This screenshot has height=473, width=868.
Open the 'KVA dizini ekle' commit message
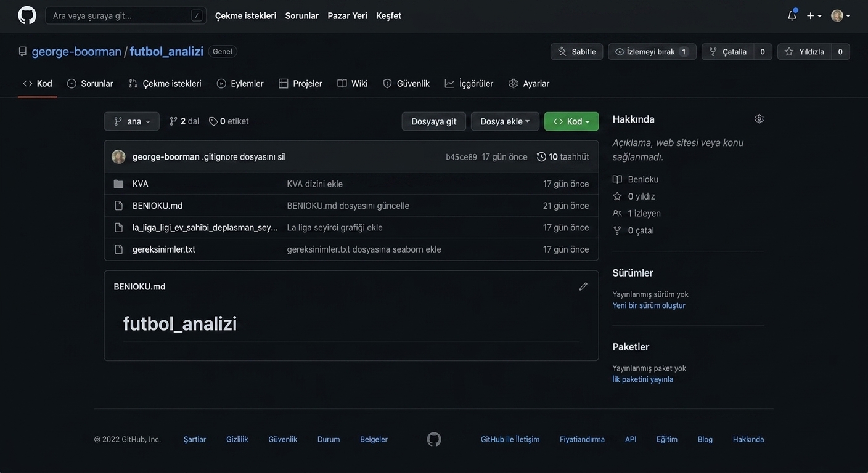pyautogui.click(x=315, y=184)
